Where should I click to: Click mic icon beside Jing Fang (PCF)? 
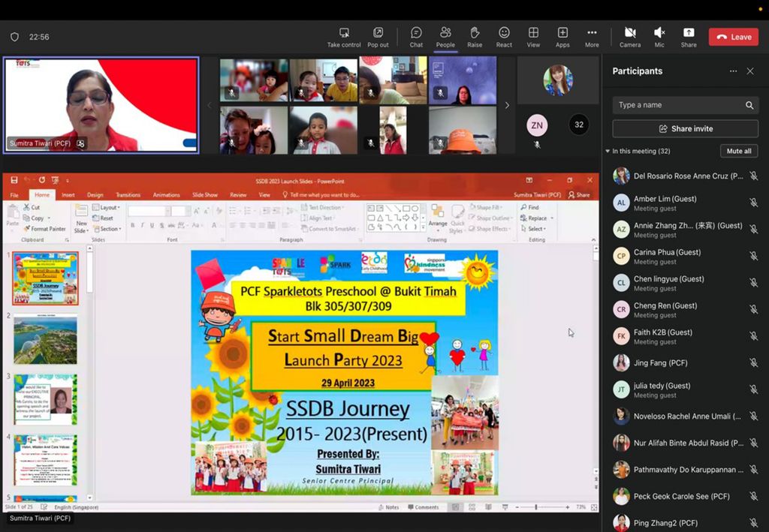coord(753,363)
